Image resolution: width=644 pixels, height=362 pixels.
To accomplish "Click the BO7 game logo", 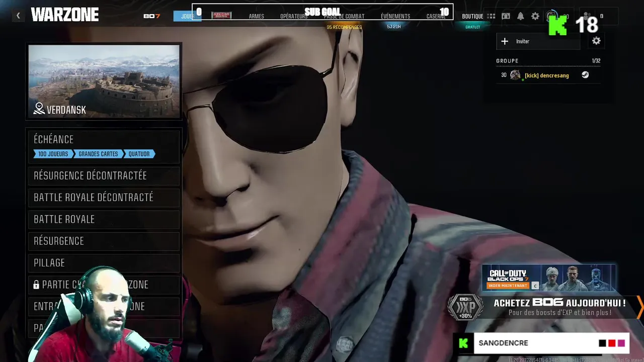I will (x=151, y=16).
